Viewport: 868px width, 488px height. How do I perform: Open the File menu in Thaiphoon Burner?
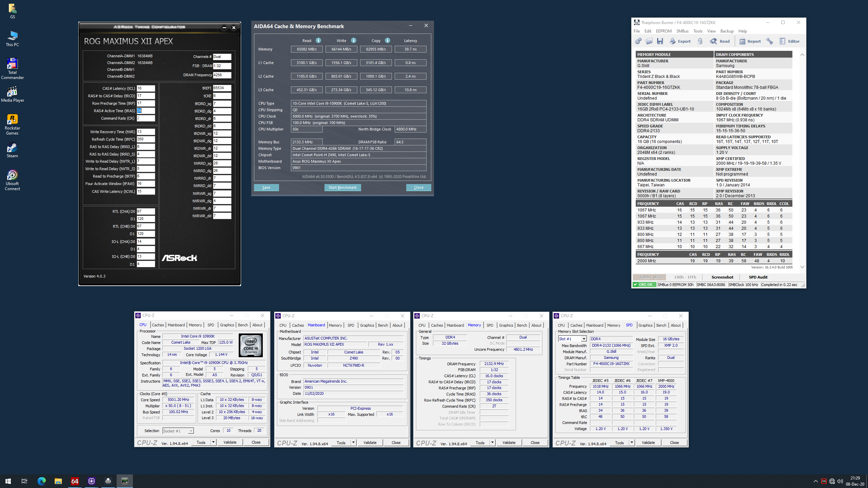tap(637, 31)
